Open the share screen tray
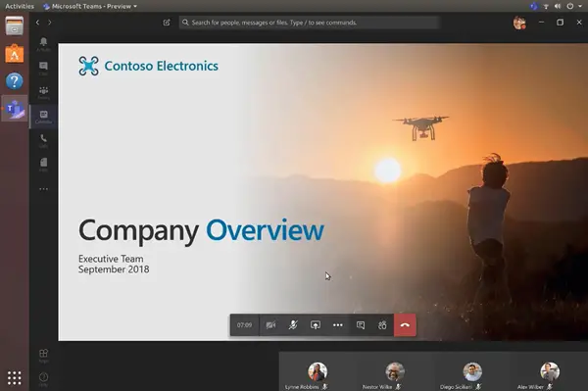 (316, 325)
